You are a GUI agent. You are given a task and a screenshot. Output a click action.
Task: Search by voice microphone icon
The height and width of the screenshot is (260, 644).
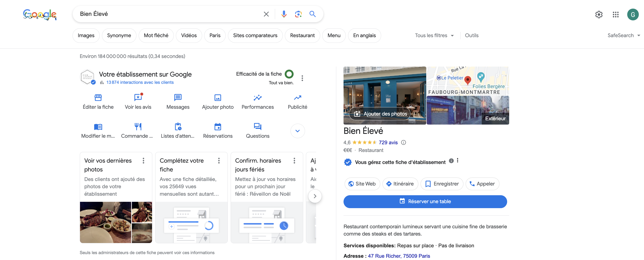pyautogui.click(x=283, y=14)
